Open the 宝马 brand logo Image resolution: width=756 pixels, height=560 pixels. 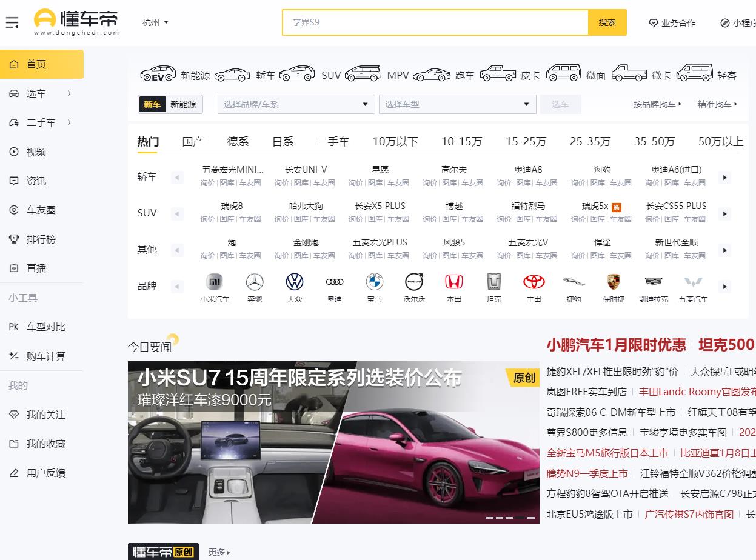coord(375,282)
